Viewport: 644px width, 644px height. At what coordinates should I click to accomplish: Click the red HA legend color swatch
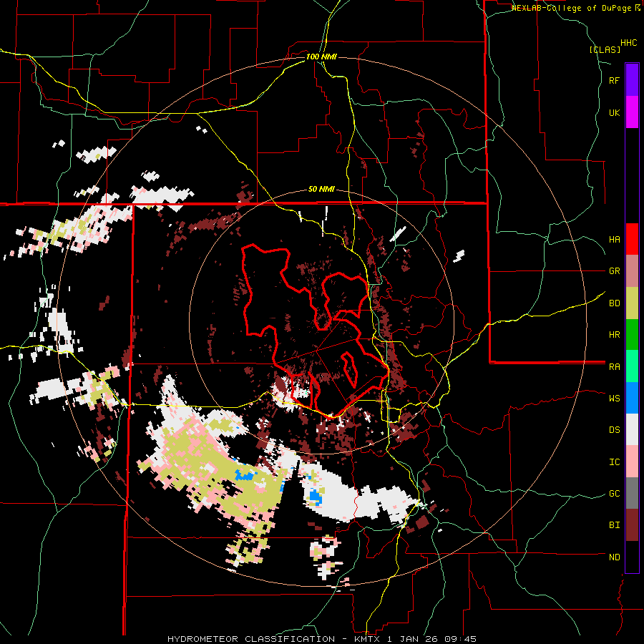point(632,239)
